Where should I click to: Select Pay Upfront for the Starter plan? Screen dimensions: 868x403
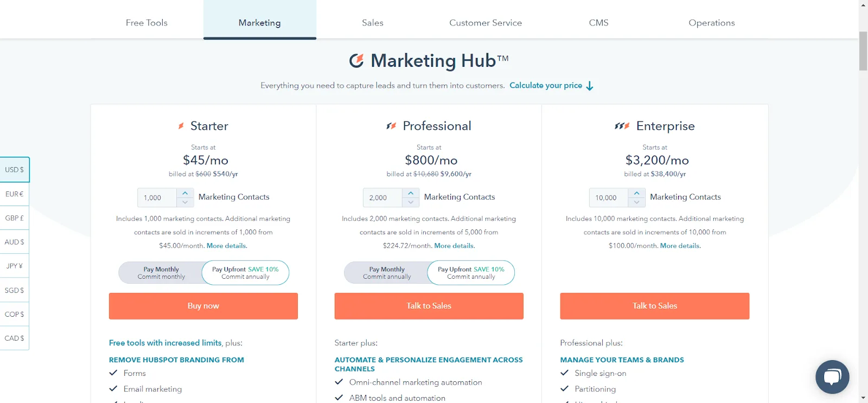coord(245,273)
